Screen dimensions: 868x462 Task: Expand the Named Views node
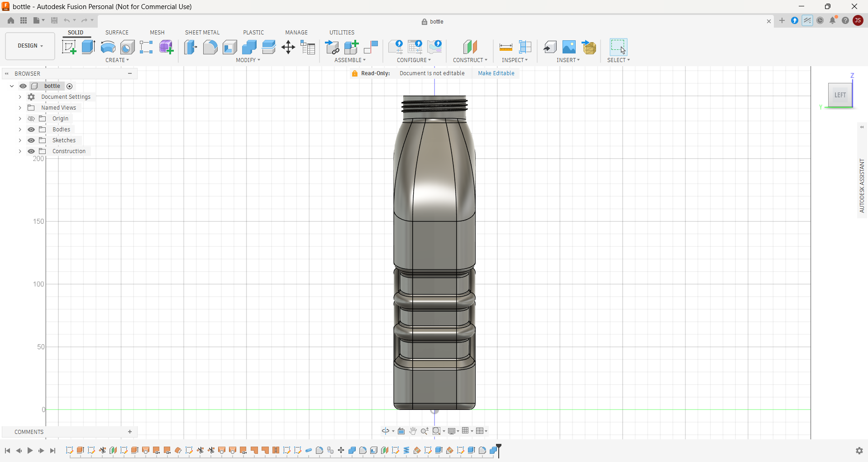[20, 108]
